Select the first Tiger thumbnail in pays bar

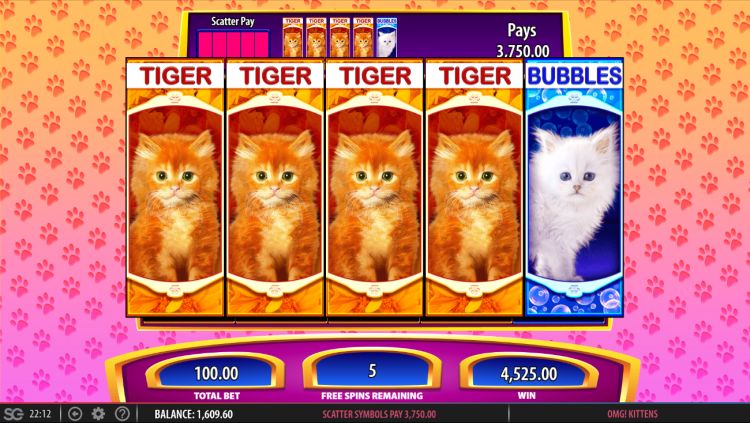click(x=292, y=37)
